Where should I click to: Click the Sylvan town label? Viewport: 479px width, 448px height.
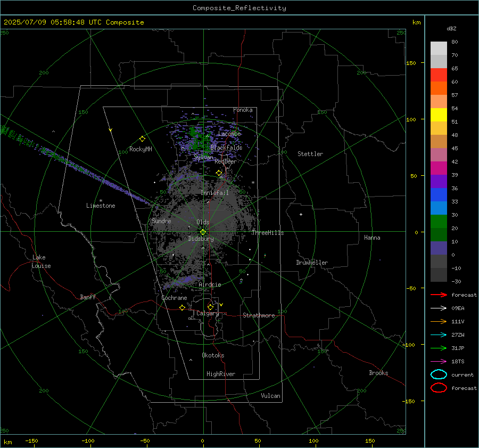203,157
